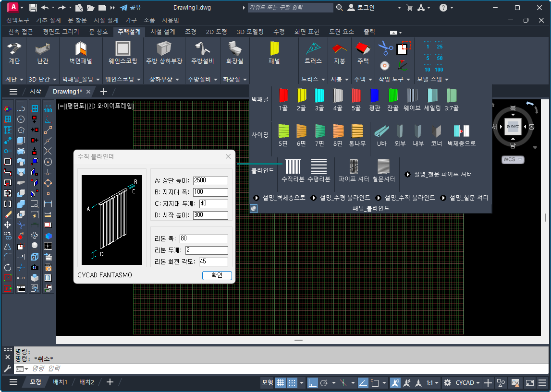This screenshot has width=551, height=392.
Task: Select the 파이프 셔터 icon
Action: click(x=354, y=167)
